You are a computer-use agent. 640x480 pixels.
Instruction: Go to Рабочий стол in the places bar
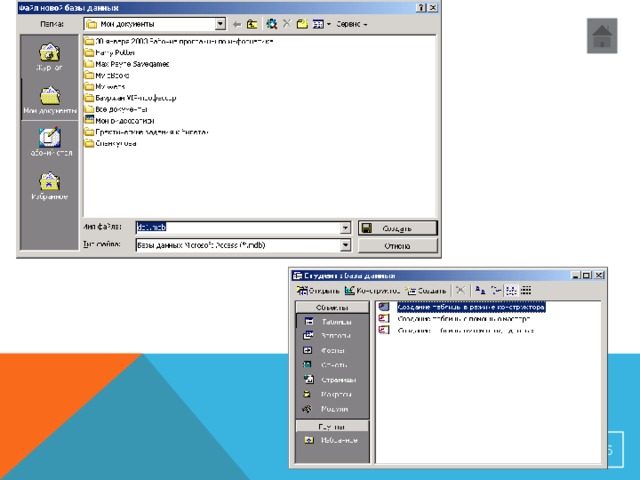49,143
